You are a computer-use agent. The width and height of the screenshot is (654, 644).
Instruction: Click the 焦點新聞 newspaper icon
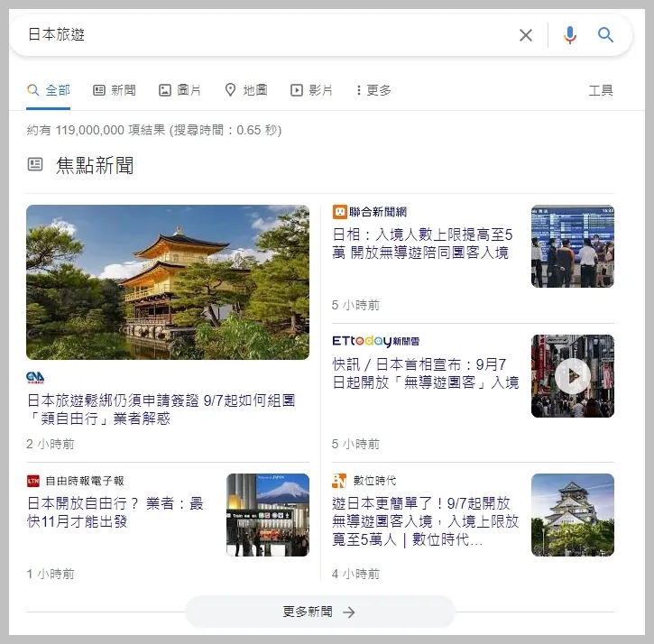[x=35, y=164]
